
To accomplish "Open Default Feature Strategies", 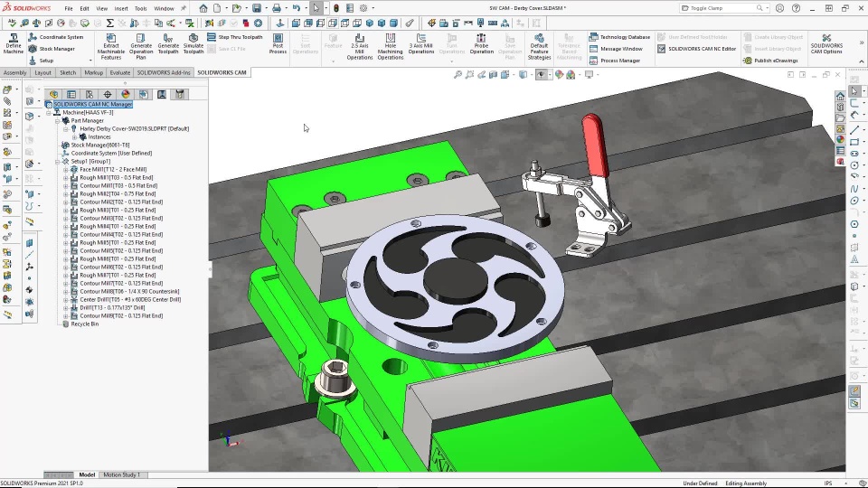I will 539,46.
